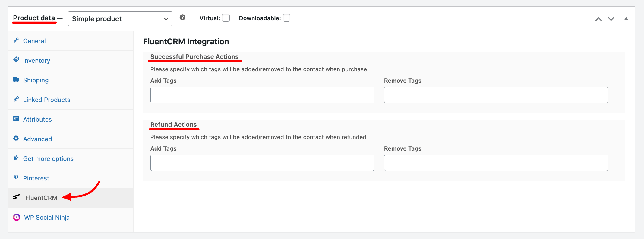Open the product type help tooltip icon
The image size is (644, 239).
[182, 18]
